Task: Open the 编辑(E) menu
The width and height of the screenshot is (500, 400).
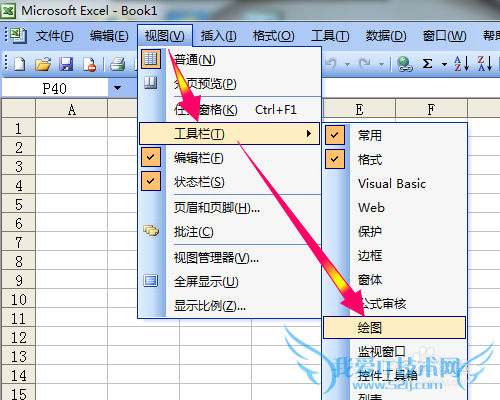Action: (109, 36)
